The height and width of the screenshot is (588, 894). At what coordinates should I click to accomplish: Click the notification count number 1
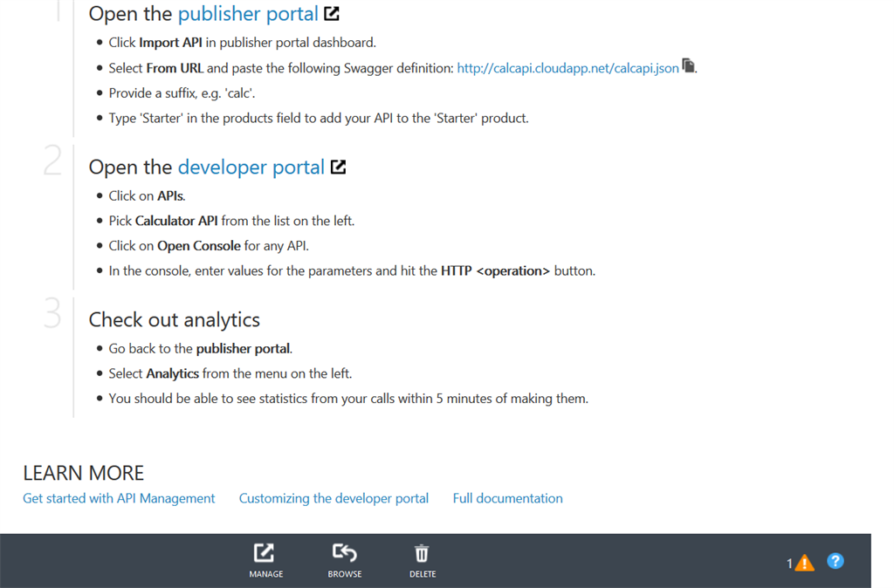pyautogui.click(x=789, y=564)
